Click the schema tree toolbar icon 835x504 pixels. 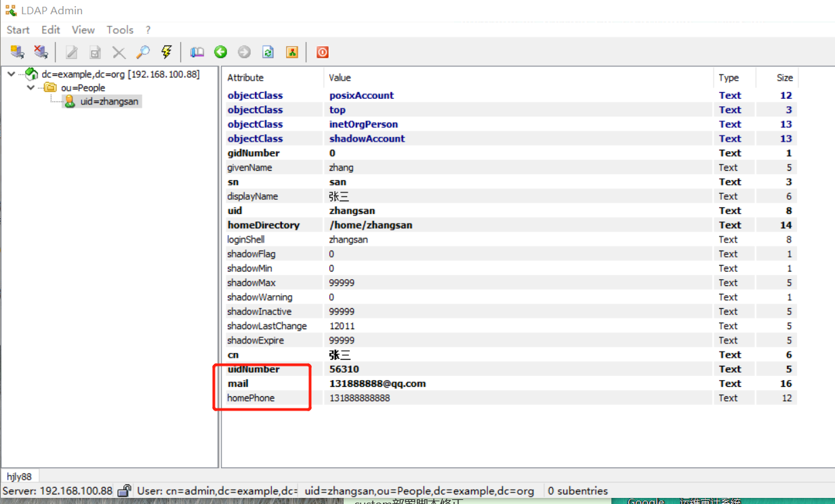[x=292, y=52]
